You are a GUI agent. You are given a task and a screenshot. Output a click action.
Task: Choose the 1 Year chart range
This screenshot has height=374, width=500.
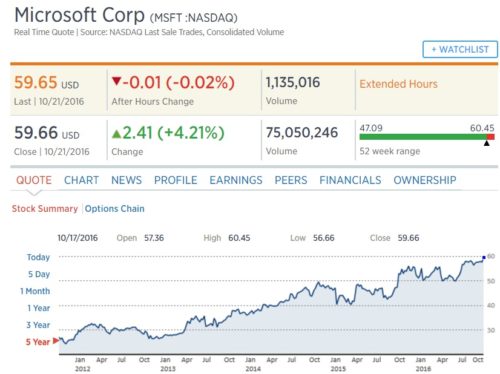click(38, 308)
